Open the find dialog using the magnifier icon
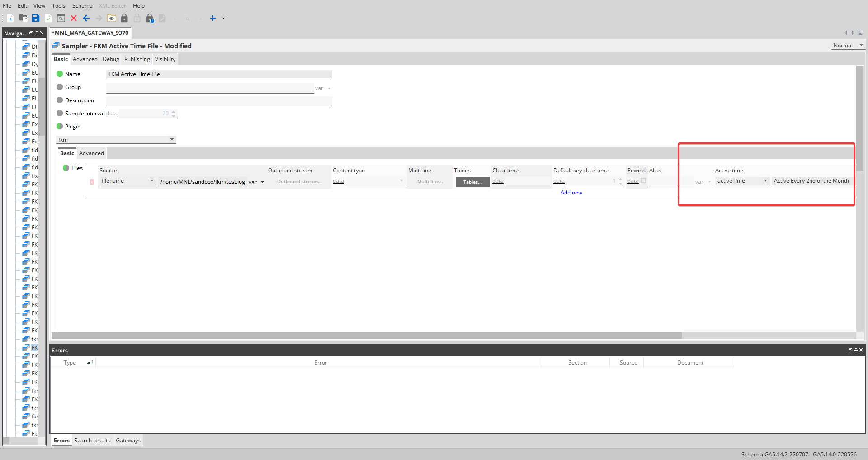The image size is (868, 460). [61, 18]
